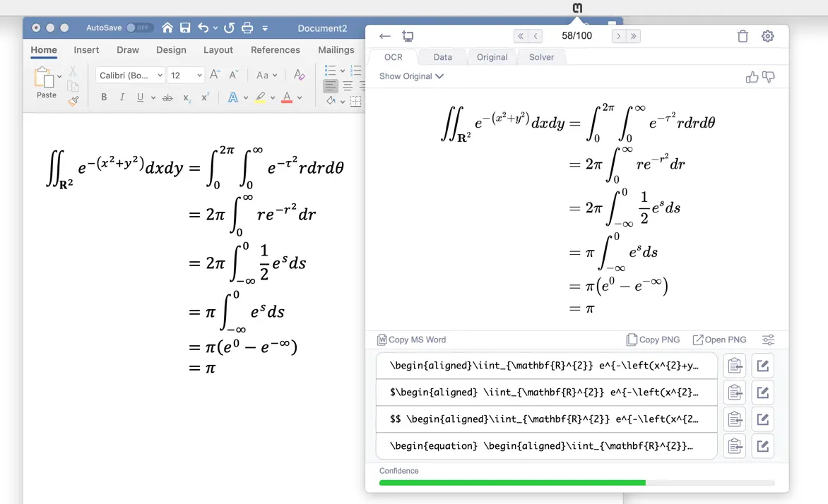Screen dimensions: 828x504
Task: Open the Text Effects dropdown arrow
Action: (x=246, y=97)
